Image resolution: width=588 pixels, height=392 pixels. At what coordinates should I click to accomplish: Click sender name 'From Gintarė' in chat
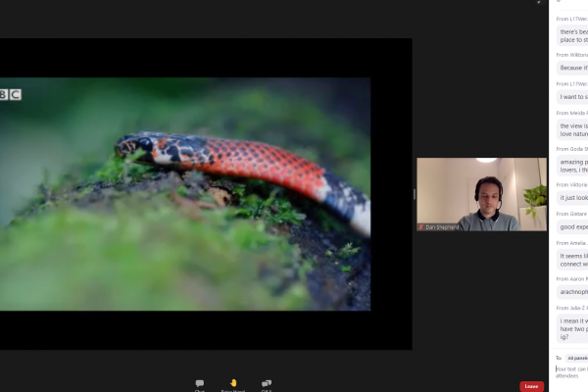tap(572, 214)
